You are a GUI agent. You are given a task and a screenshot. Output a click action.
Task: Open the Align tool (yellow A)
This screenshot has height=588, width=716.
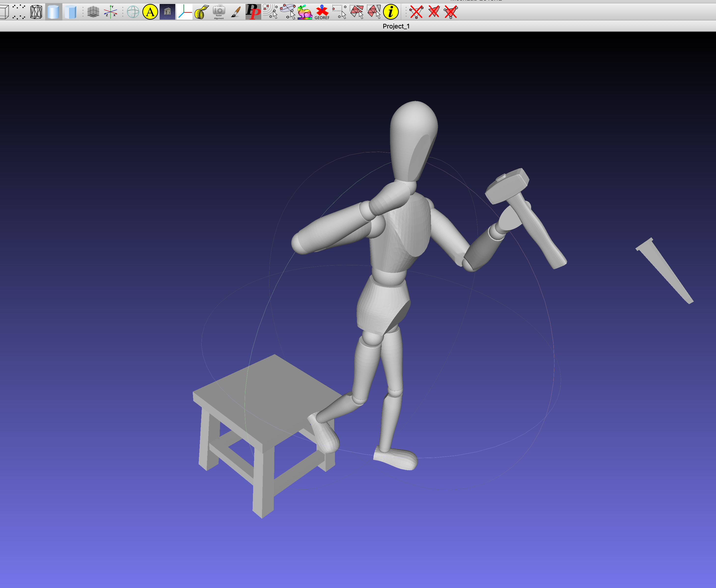point(150,12)
